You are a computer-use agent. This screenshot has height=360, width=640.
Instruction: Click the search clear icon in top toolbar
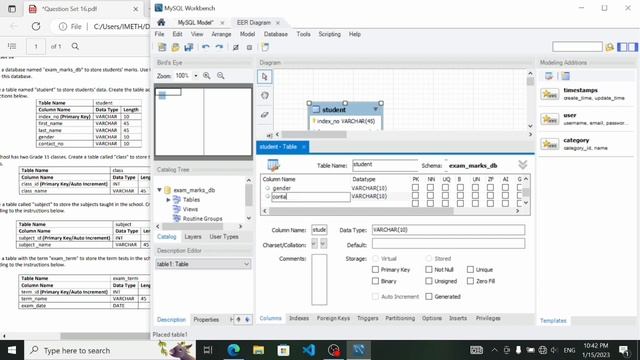[610, 47]
